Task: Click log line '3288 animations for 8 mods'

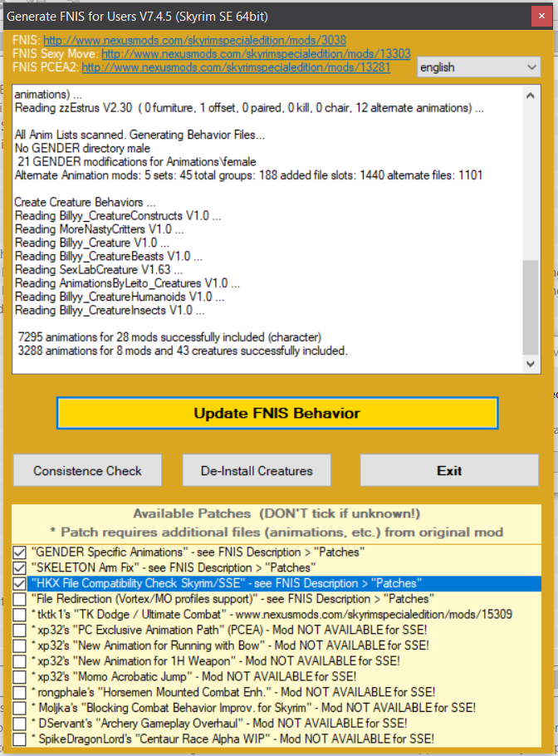Action: pos(183,351)
